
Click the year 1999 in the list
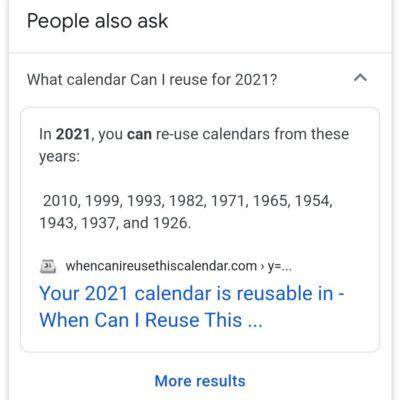pos(102,201)
